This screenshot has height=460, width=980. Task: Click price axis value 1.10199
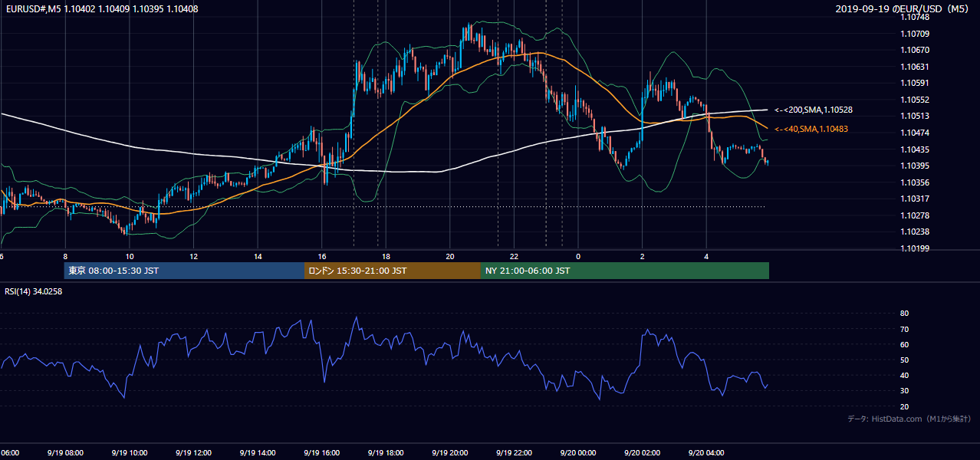point(914,248)
